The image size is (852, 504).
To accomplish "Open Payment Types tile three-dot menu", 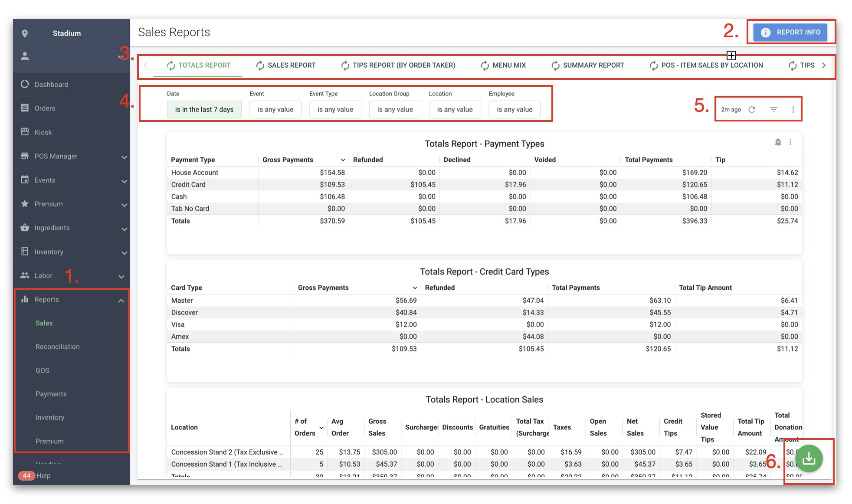I will pyautogui.click(x=790, y=142).
